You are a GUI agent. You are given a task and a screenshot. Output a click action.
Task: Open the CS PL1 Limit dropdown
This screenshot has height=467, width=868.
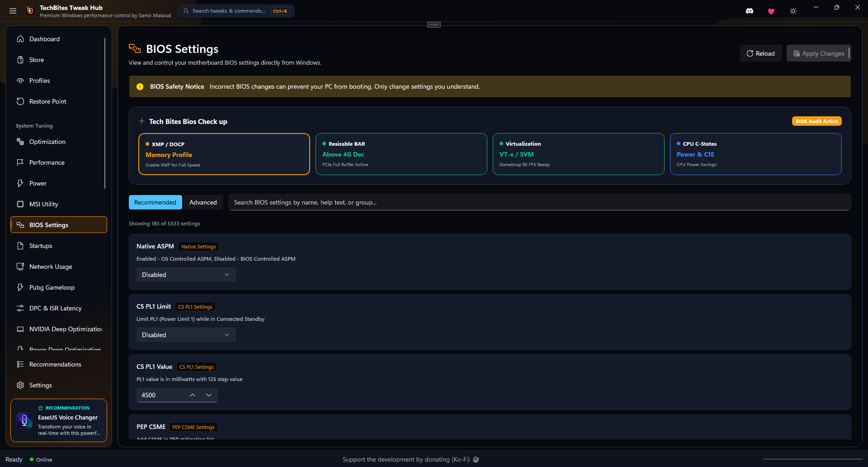(186, 335)
